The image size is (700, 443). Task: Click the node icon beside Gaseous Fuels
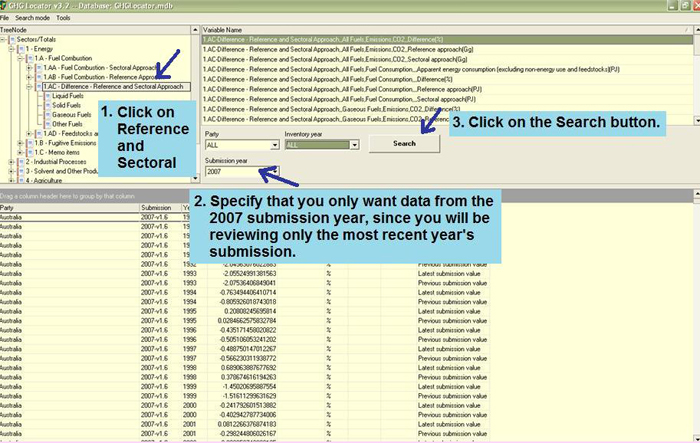[x=47, y=114]
